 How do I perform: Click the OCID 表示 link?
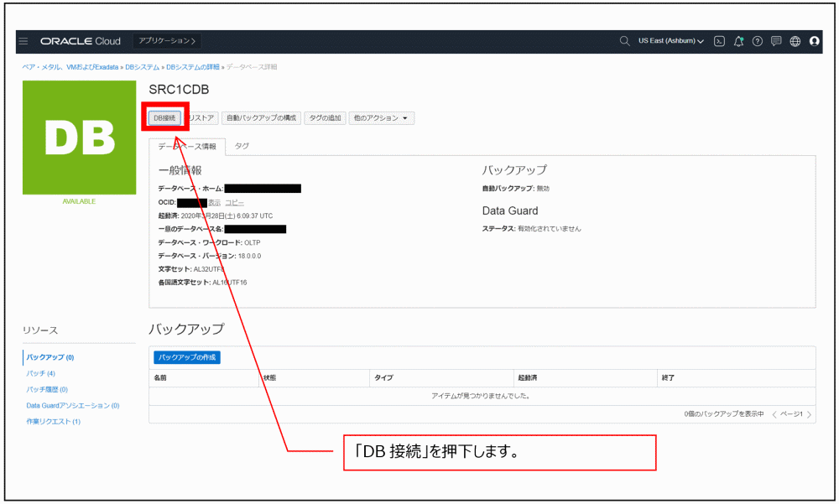(215, 203)
